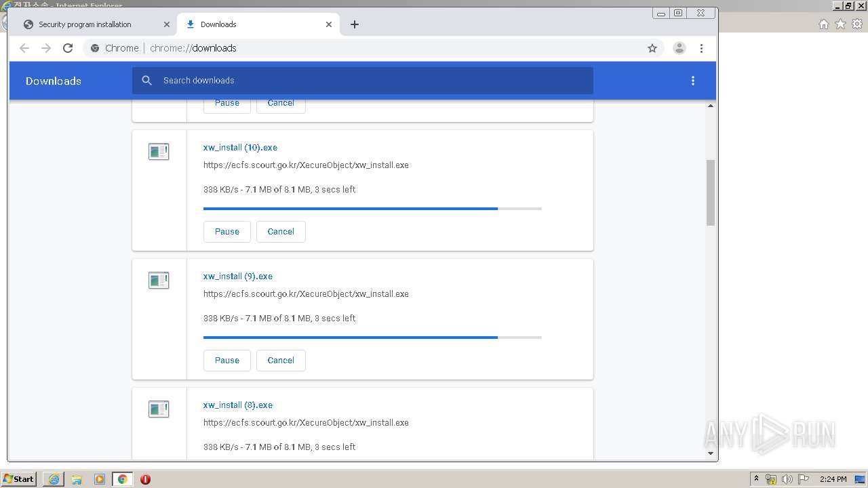The width and height of the screenshot is (868, 488).
Task: Click the Search downloads field
Action: tap(363, 81)
